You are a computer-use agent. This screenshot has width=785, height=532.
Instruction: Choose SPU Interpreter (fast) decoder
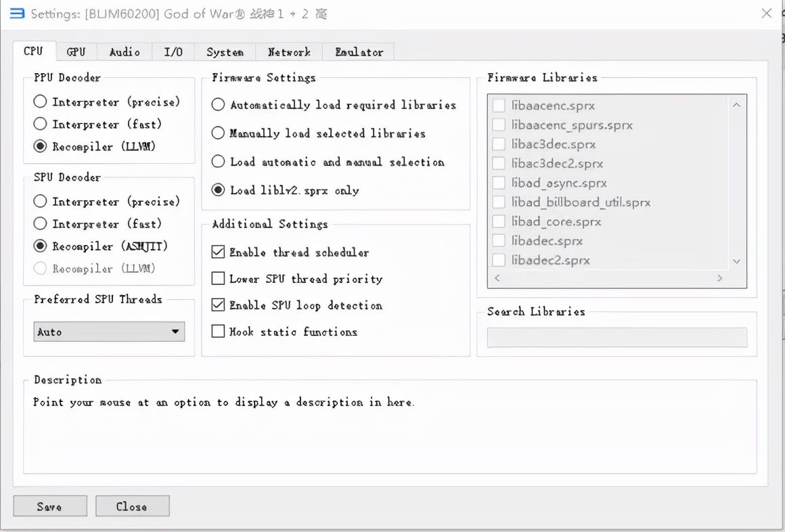(41, 224)
